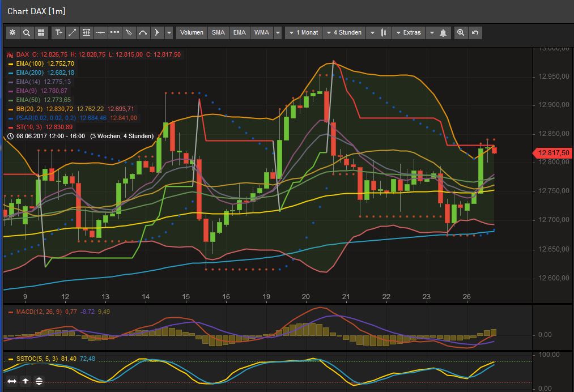
Task: Open chart settings gear icon
Action: pyautogui.click(x=12, y=33)
